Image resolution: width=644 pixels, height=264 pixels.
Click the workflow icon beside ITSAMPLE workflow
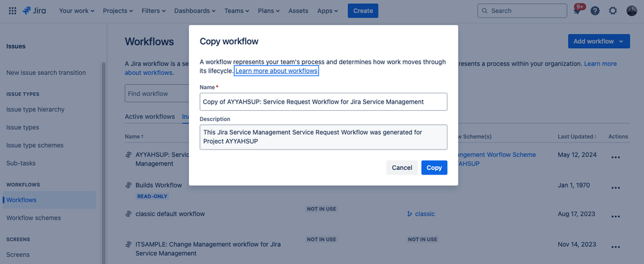point(128,244)
